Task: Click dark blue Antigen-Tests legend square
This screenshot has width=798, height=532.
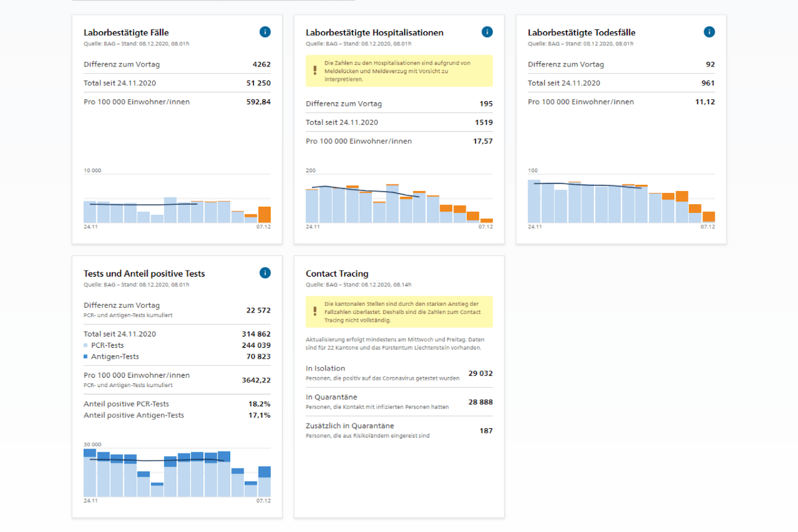Action: click(x=86, y=357)
